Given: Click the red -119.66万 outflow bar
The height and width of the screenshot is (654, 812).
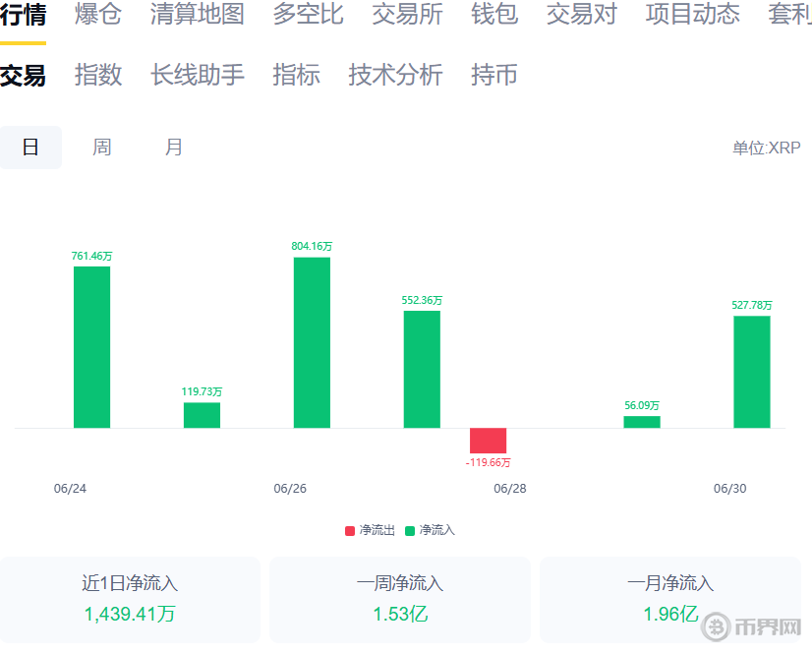Looking at the screenshot, I should tap(488, 441).
